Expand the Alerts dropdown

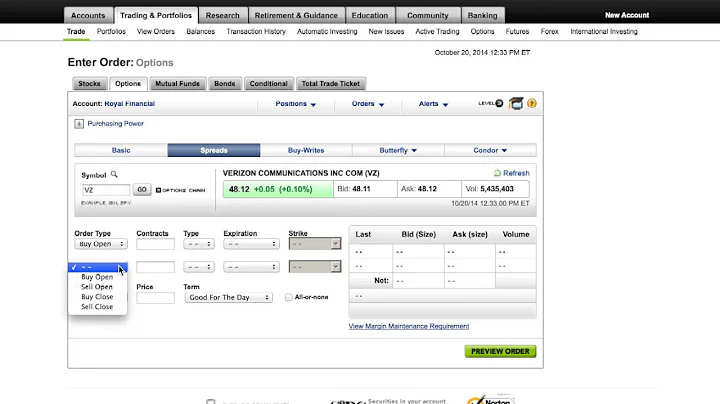433,104
